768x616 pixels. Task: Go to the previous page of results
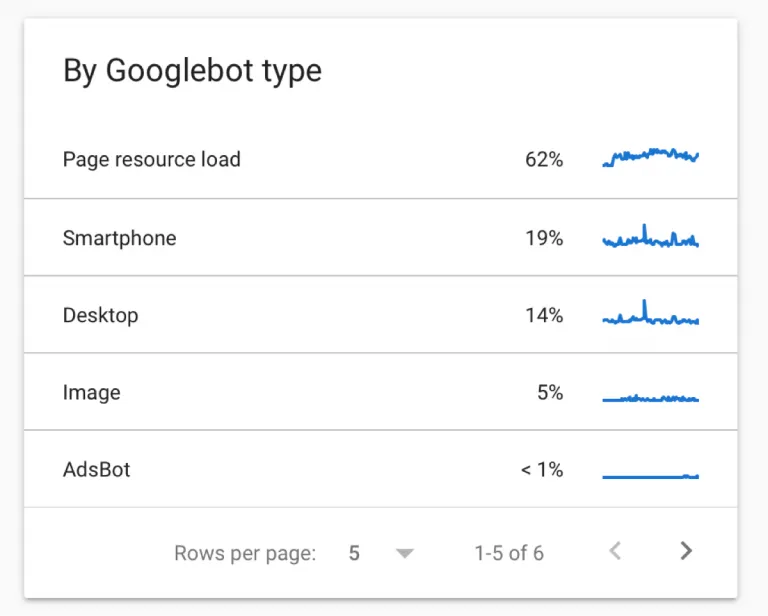tap(615, 551)
